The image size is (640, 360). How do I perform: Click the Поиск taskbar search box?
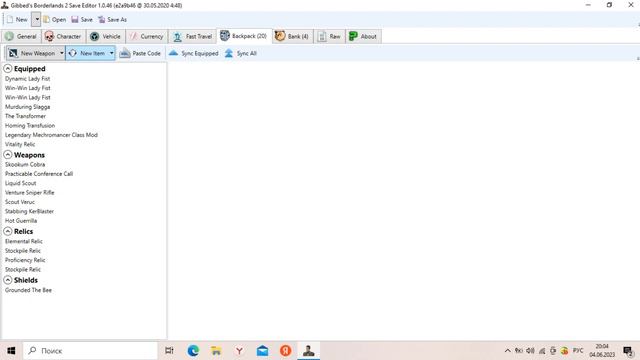[90, 351]
